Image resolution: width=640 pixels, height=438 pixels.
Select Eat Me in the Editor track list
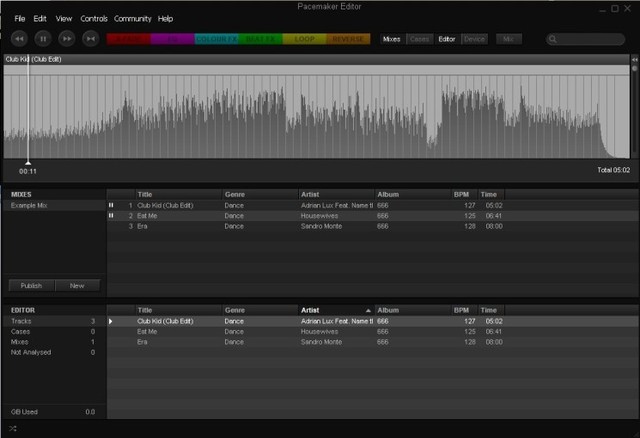(373, 331)
